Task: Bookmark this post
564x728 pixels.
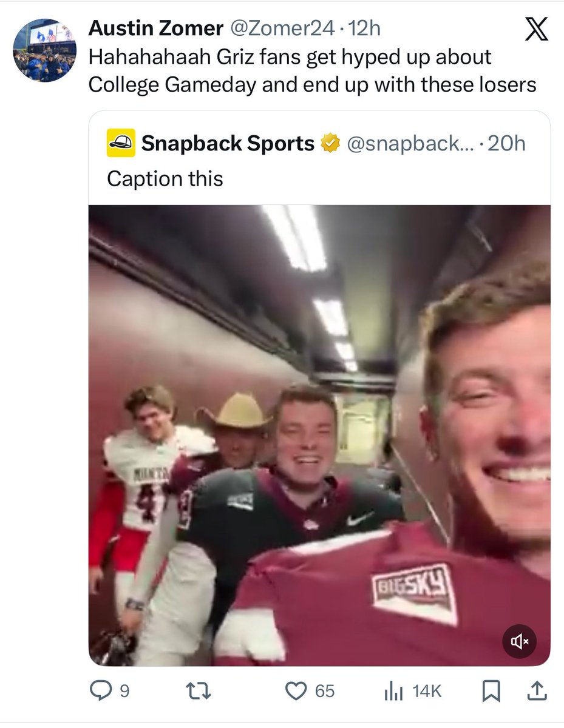Action: [x=491, y=690]
